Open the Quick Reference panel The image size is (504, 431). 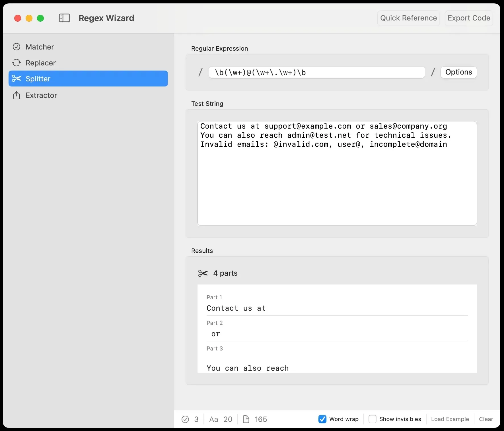pyautogui.click(x=408, y=18)
